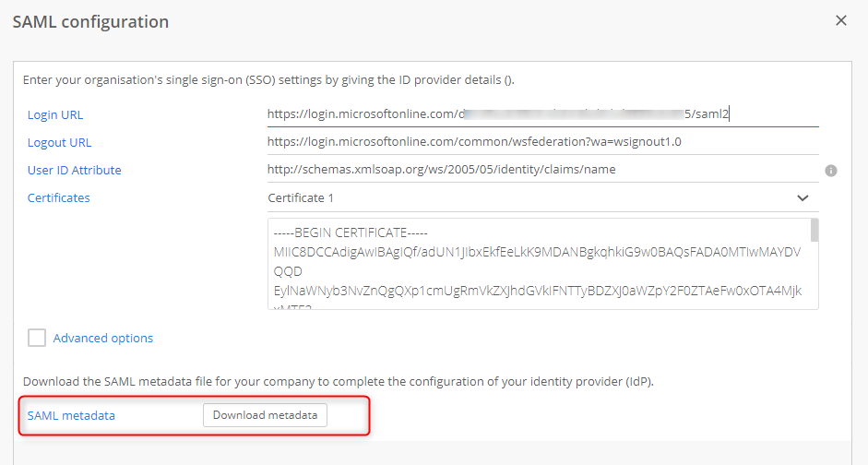Close the SAML configuration dialog
The height and width of the screenshot is (465, 868).
(x=840, y=20)
